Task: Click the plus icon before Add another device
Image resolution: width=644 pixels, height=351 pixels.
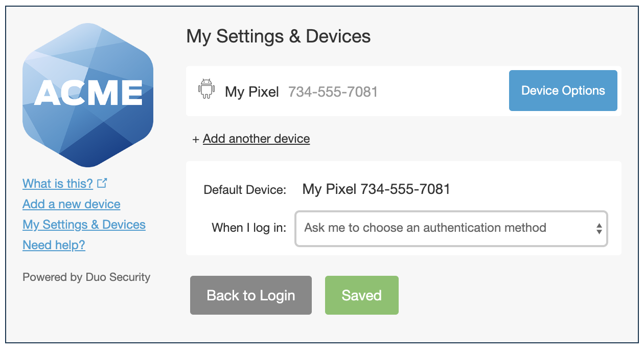Action: (196, 139)
